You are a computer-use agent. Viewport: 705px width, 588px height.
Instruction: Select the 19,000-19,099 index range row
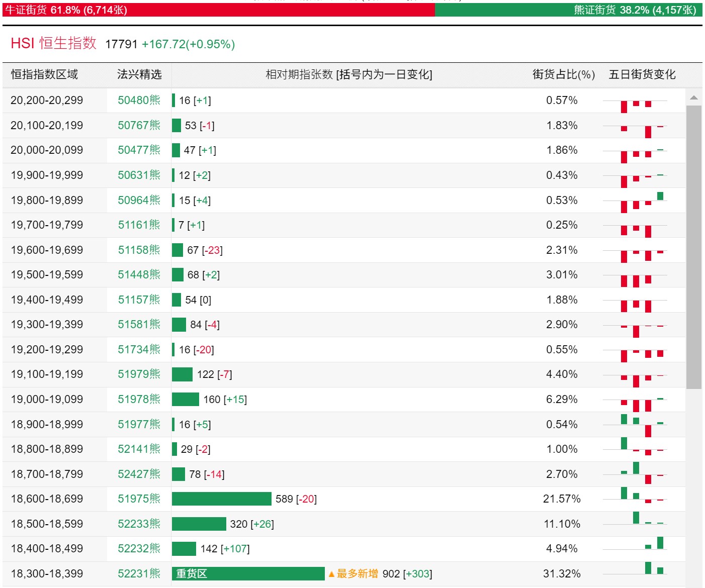tap(344, 400)
